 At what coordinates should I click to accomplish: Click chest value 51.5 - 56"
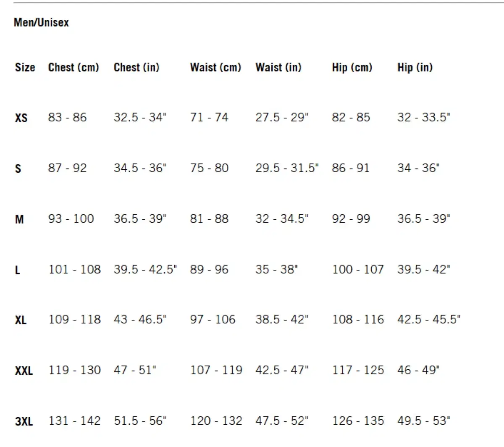(140, 421)
